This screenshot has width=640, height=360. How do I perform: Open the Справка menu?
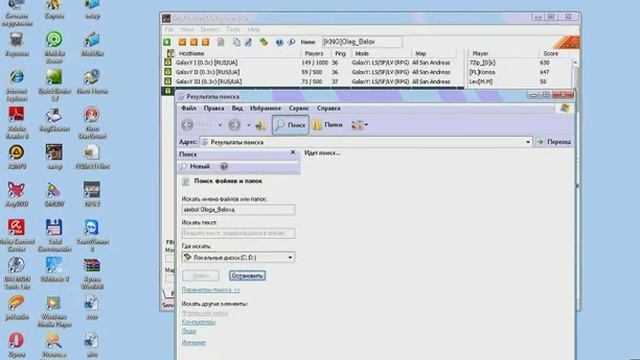329,108
